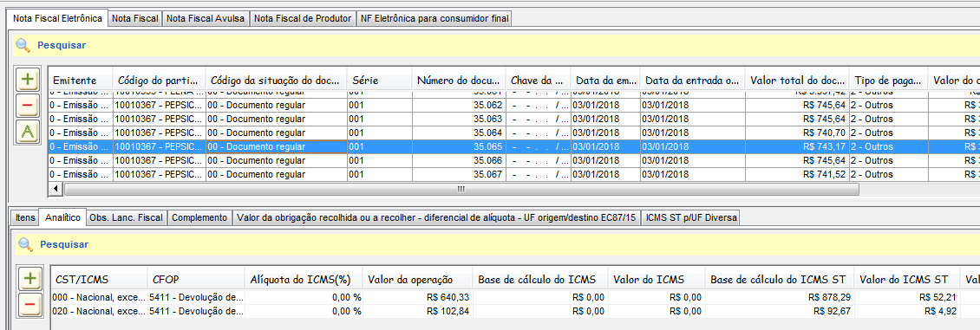Select invoice row number 35.066
Viewport: 980px width, 330px height.
coord(513,161)
